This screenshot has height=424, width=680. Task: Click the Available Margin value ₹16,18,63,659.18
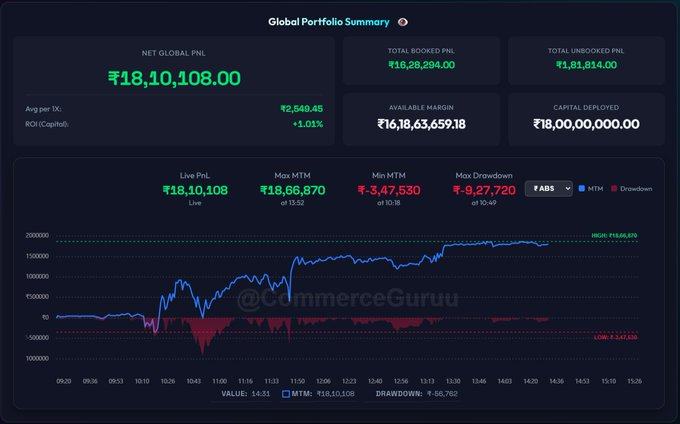[x=422, y=124]
